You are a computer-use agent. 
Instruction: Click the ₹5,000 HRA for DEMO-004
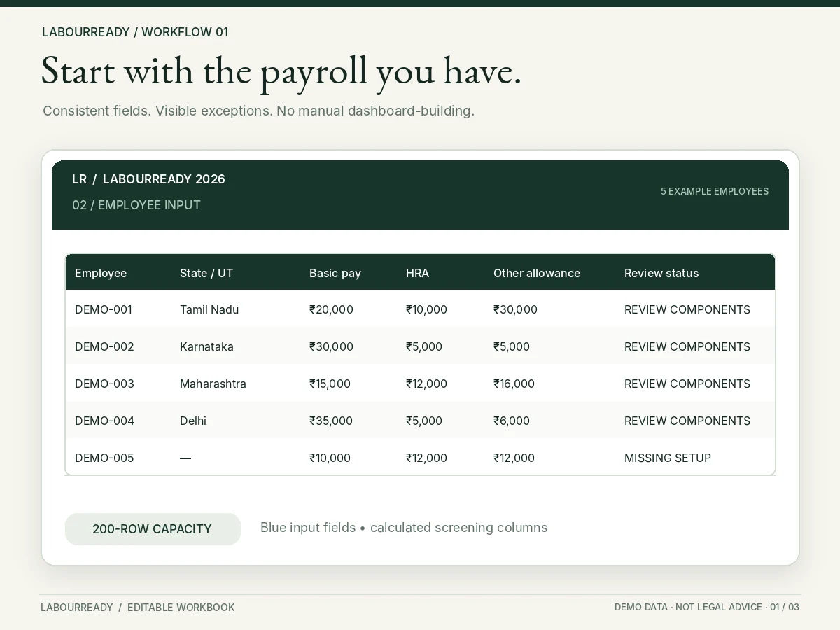pos(424,421)
